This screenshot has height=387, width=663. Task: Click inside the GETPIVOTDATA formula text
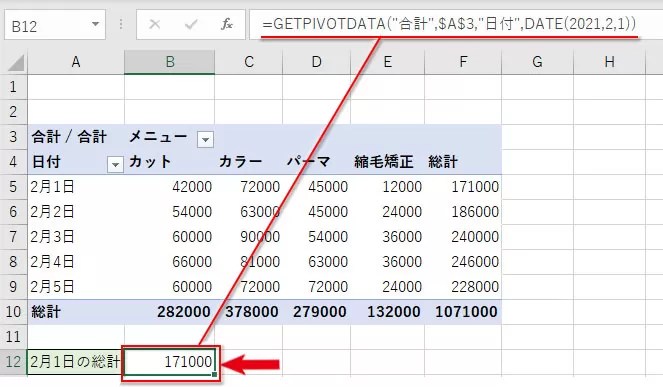coord(449,24)
